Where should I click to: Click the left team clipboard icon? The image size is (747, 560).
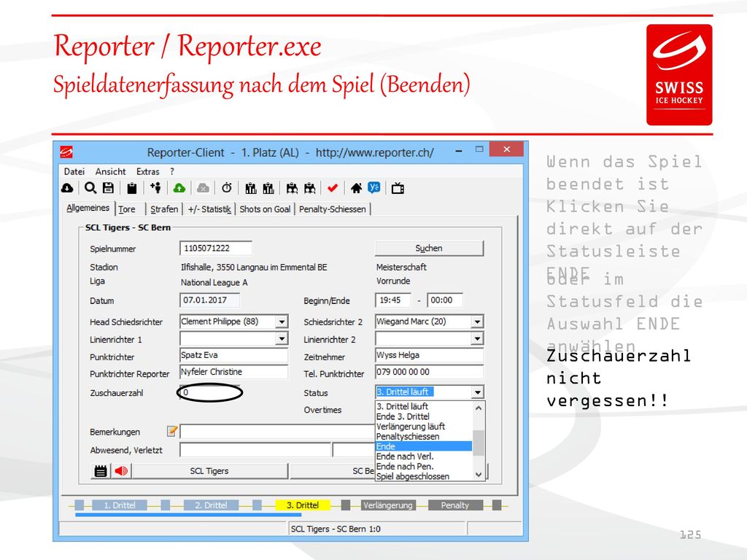(x=292, y=189)
